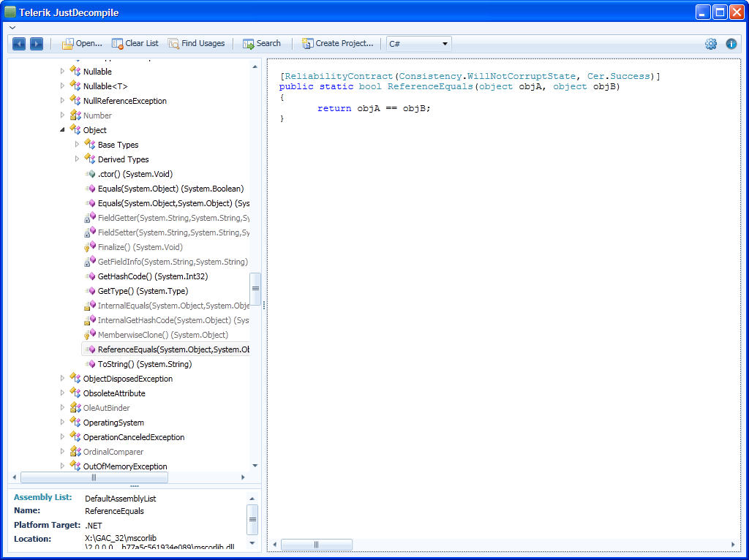Viewport: 749px width, 560px height.
Task: Click the splitter grip between tree and code
Action: pos(263,306)
